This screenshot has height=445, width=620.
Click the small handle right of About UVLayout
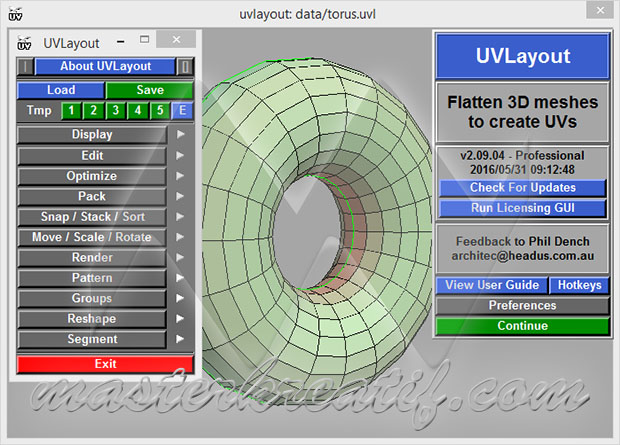[185, 66]
